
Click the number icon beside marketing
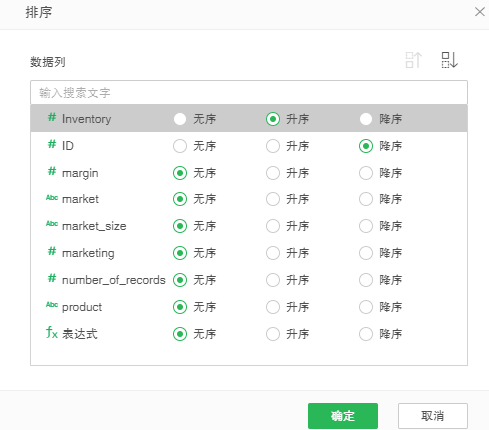click(x=52, y=251)
